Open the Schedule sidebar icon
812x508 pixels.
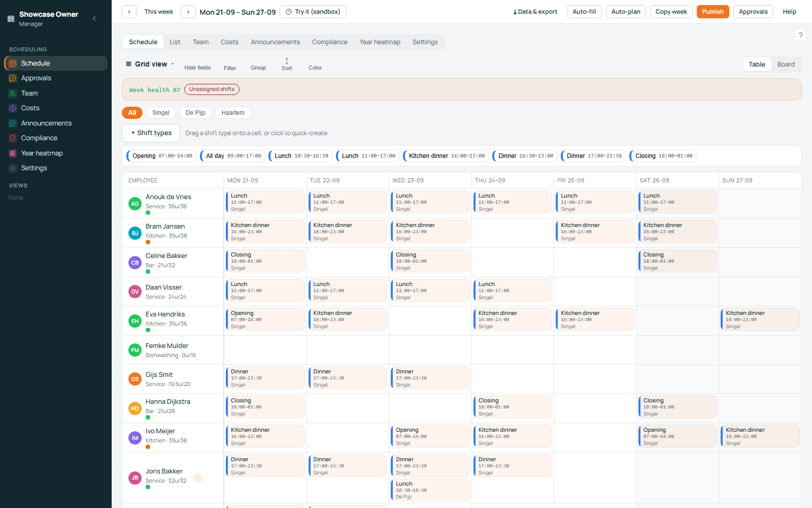point(13,63)
